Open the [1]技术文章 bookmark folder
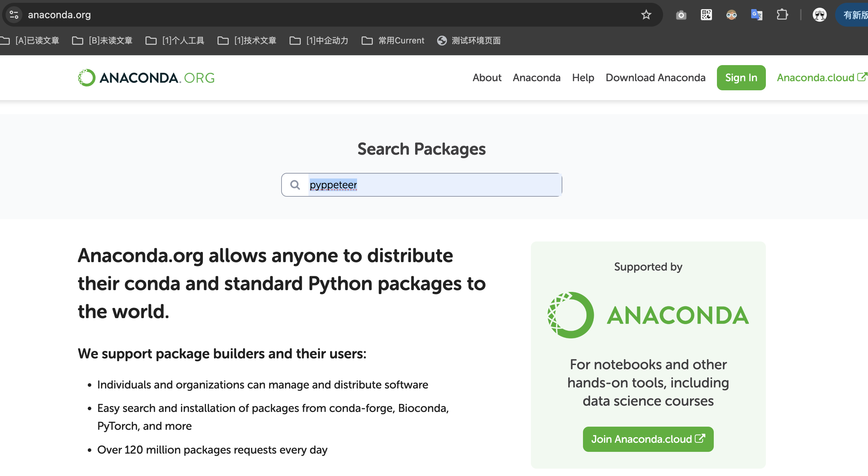 (247, 41)
